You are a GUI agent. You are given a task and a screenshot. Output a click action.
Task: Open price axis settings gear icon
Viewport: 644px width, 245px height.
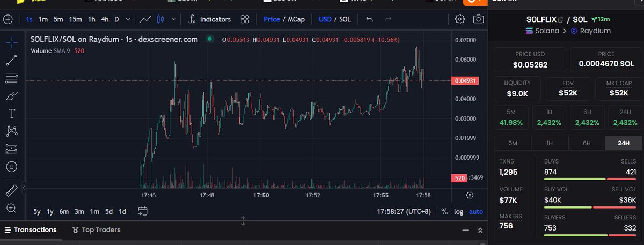470,195
